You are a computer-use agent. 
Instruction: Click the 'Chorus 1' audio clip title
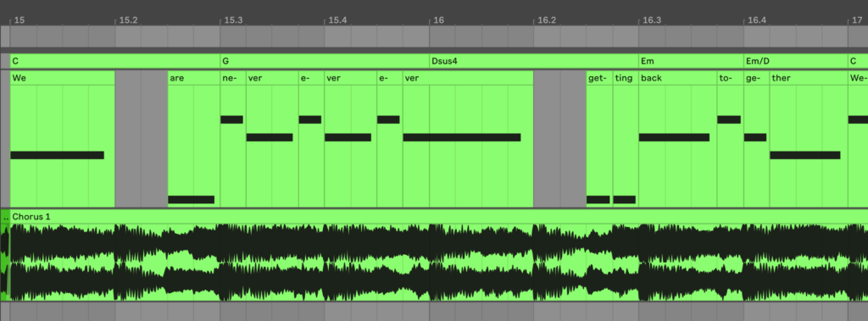31,216
